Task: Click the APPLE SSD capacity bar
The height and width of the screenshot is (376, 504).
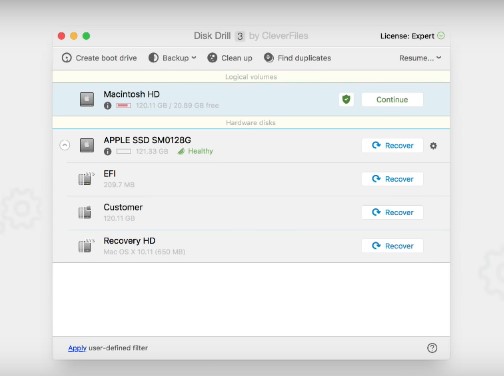Action: [123, 151]
